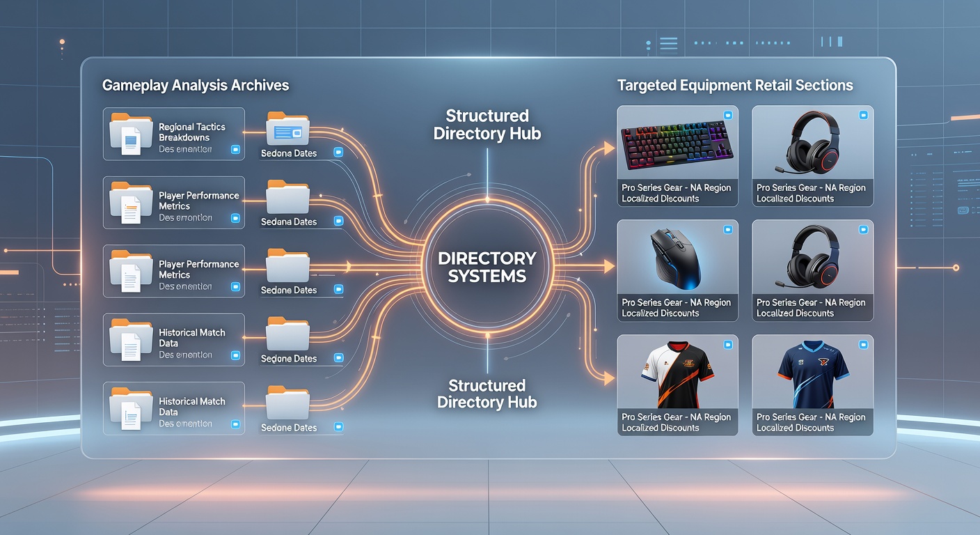Click the blue badge on the navy jersey card
The height and width of the screenshot is (535, 980).
(x=864, y=344)
